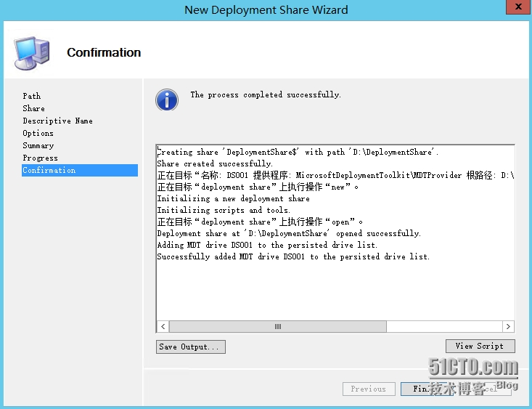The image size is (532, 409).
Task: Click the 'Share created successfully.' output line
Action: click(215, 163)
